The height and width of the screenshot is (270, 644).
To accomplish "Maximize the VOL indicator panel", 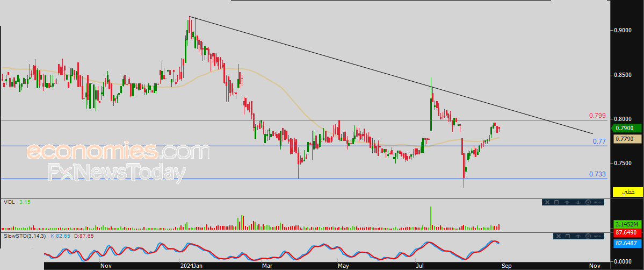I will 556,202.
